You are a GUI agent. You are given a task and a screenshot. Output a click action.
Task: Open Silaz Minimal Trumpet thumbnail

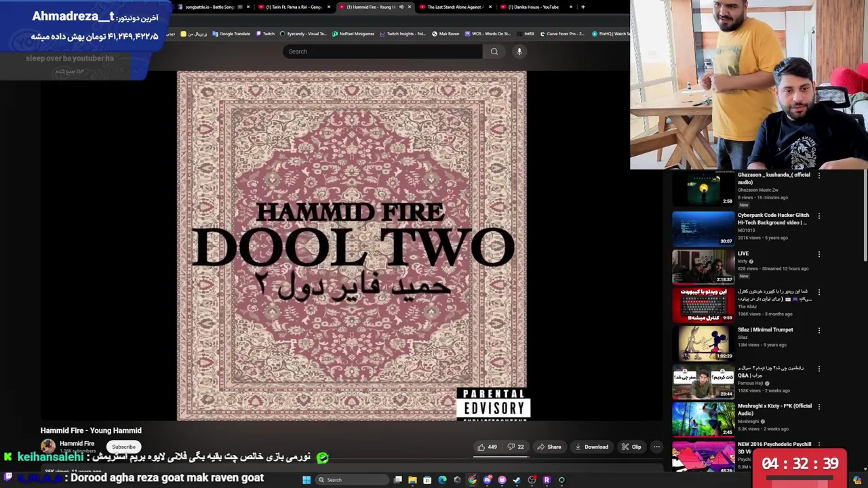[x=703, y=343]
